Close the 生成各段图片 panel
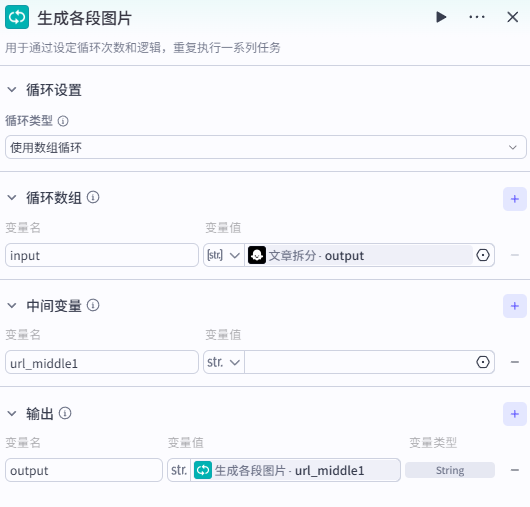This screenshot has height=507, width=530. tap(513, 17)
